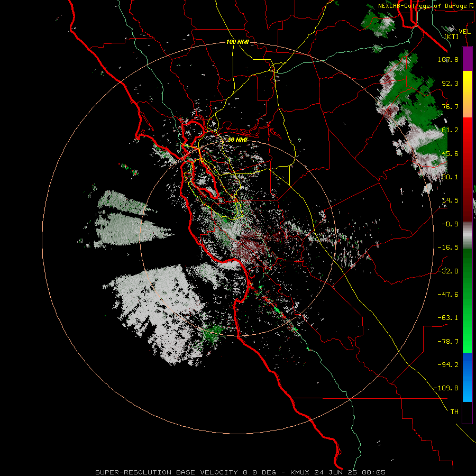Select the green segment of the velocity color bar

(467, 300)
